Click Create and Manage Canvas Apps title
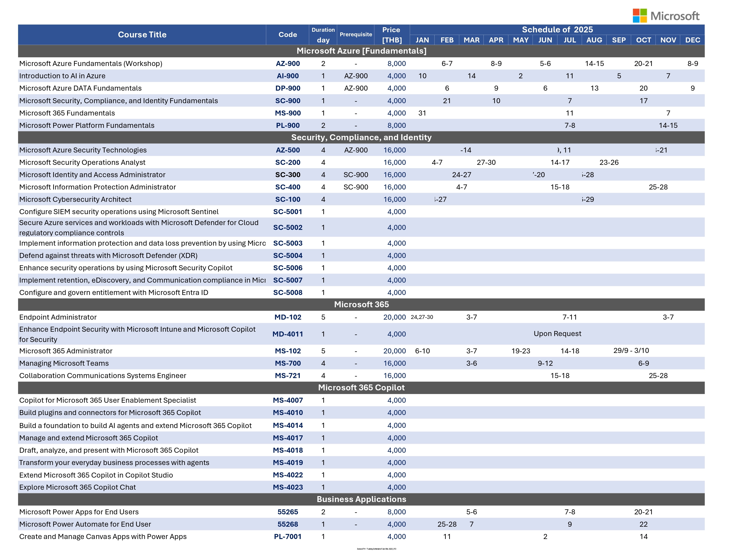The image size is (754, 560). click(x=103, y=537)
